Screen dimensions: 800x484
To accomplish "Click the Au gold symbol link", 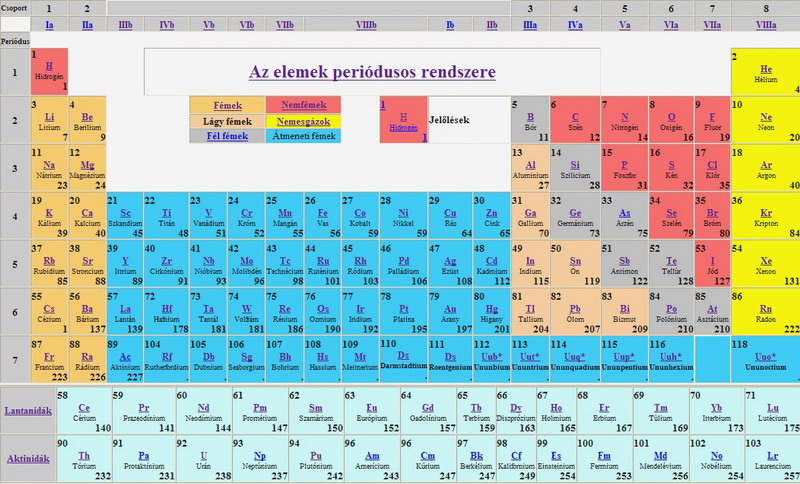I will click(x=450, y=309).
